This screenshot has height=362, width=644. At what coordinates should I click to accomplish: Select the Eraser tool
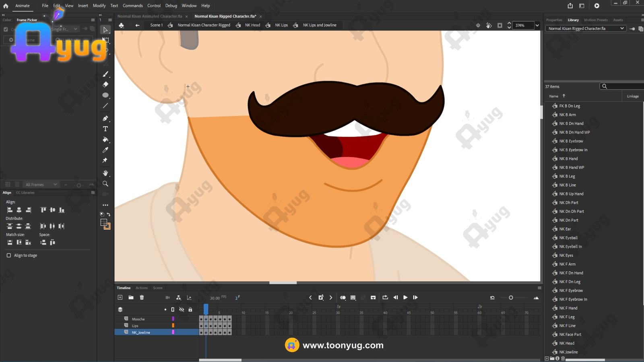point(105,84)
